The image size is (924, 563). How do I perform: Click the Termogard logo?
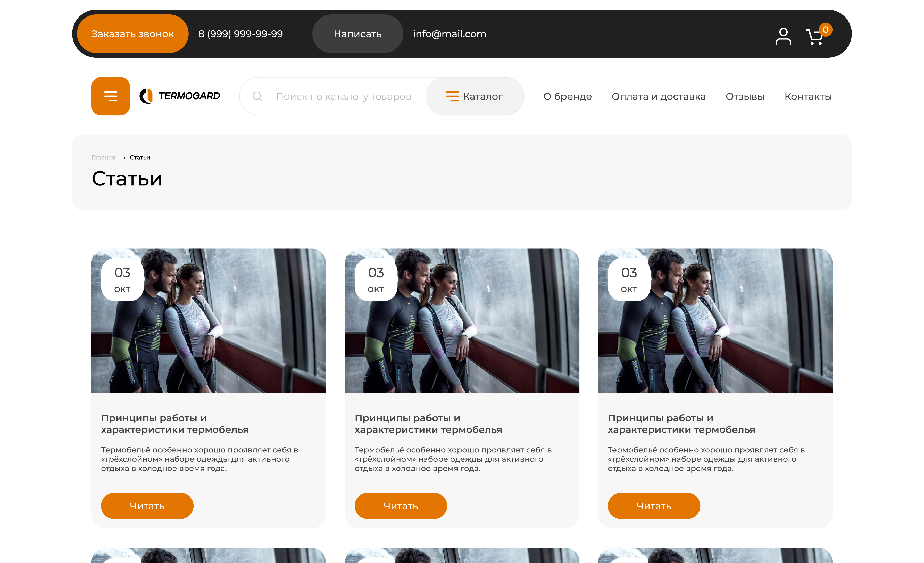pos(180,96)
